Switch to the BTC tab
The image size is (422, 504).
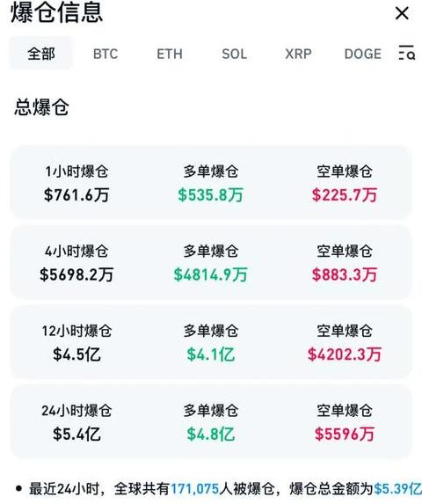pyautogui.click(x=105, y=54)
